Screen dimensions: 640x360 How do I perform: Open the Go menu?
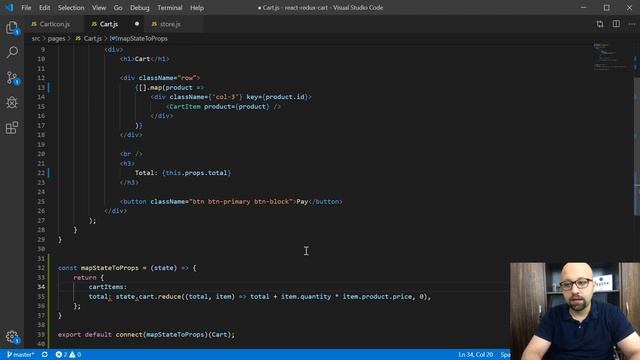tap(118, 8)
